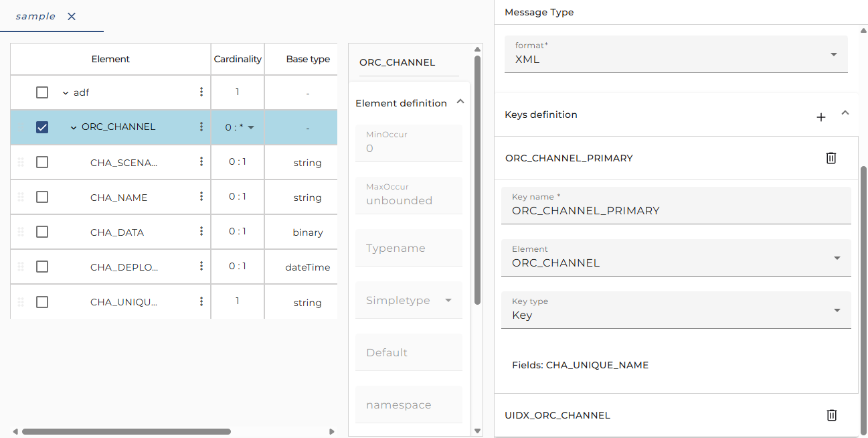Click the Element column header
The width and height of the screenshot is (868, 438).
110,59
